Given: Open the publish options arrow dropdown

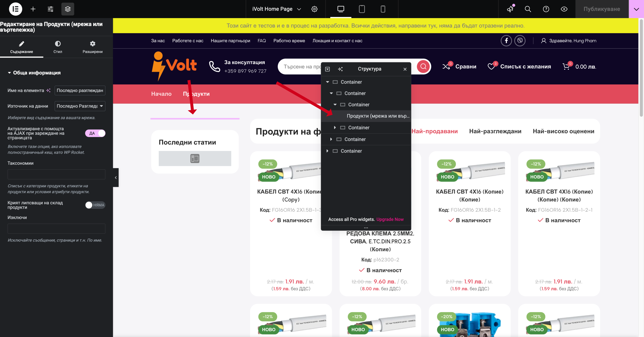Looking at the screenshot, I should point(636,9).
